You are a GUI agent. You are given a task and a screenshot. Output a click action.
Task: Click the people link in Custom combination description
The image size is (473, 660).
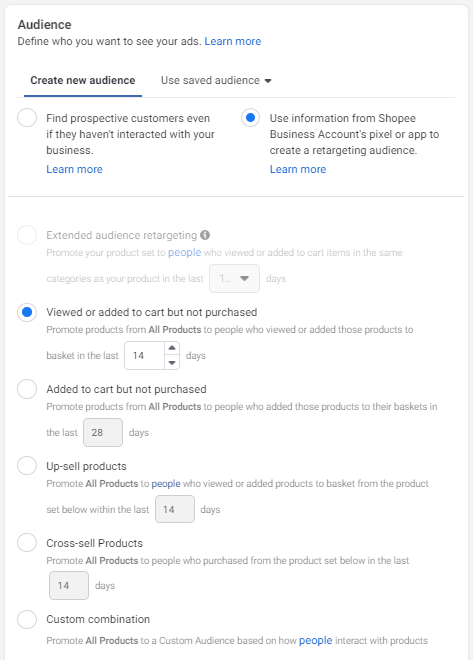coord(316,640)
